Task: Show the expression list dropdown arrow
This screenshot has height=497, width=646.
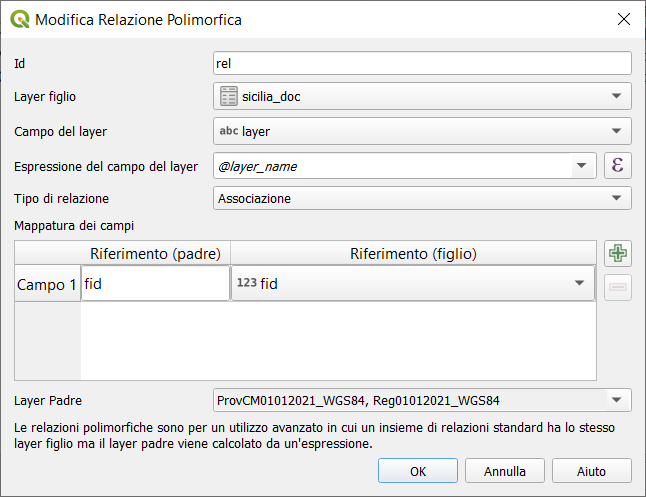Action: 581,166
